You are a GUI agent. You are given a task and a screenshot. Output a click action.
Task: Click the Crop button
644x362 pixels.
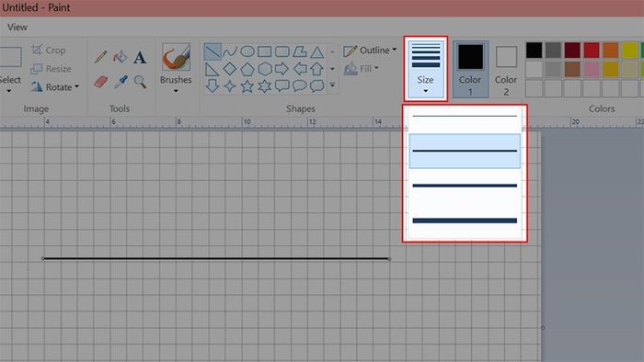tap(49, 51)
